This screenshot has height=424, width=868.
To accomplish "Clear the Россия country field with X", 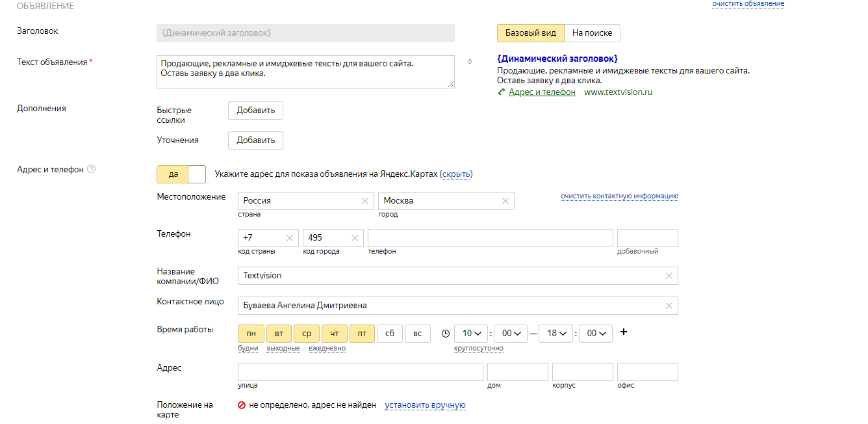I will tap(365, 201).
